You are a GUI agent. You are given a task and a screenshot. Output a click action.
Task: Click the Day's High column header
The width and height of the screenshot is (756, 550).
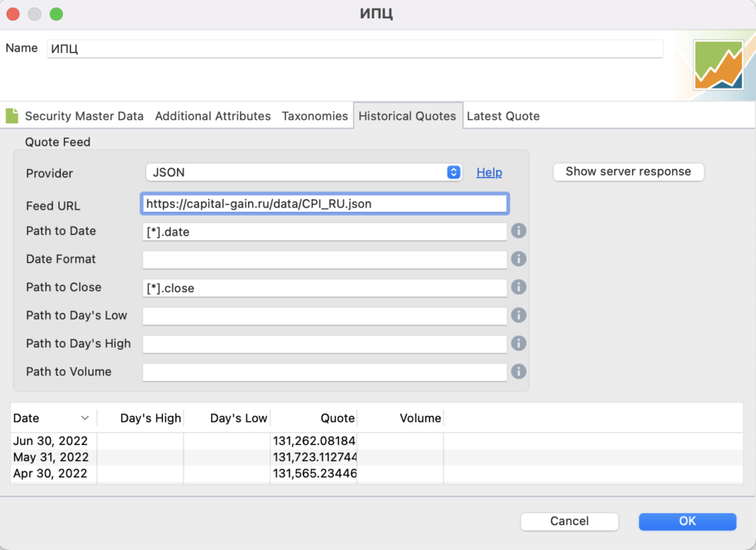pos(140,418)
